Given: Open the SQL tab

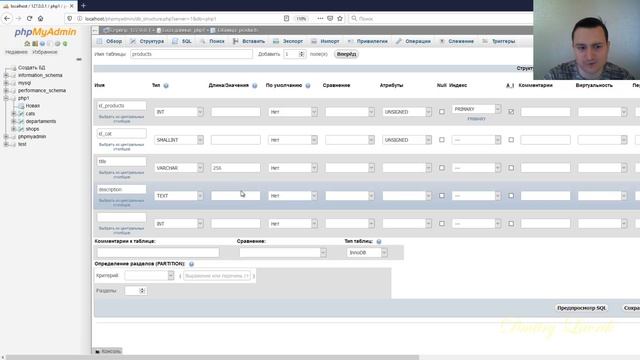Looking at the screenshot, I should point(182,41).
